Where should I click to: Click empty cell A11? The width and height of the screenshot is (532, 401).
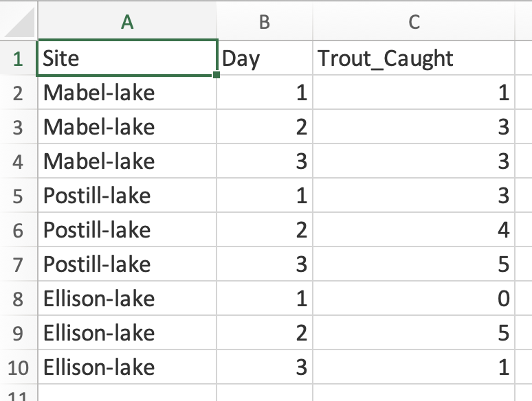pos(127,393)
